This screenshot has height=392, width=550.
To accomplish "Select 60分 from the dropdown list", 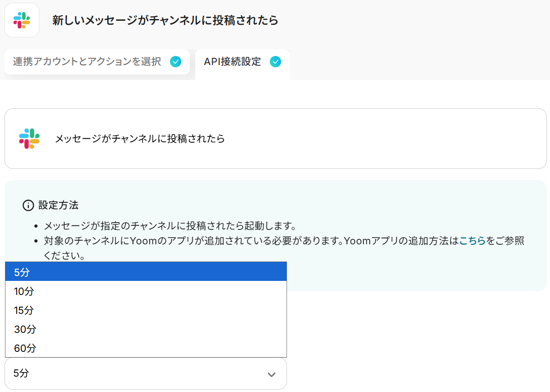I will pos(146,348).
